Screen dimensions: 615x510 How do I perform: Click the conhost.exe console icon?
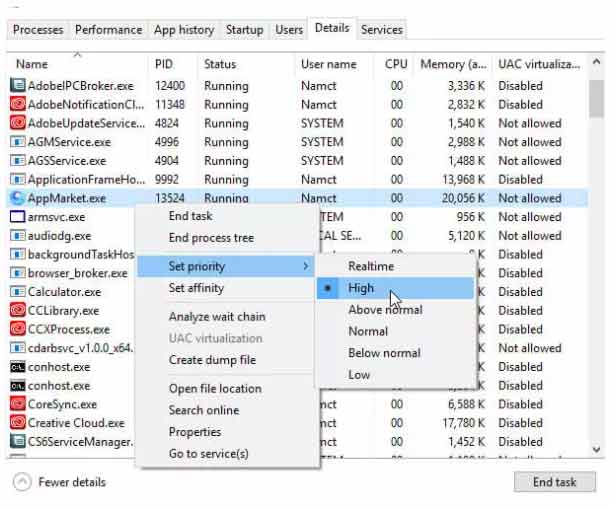click(x=17, y=367)
